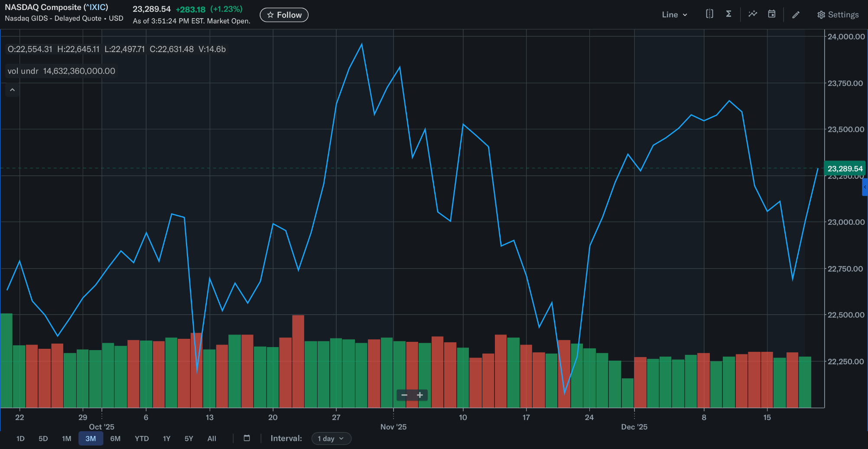Image resolution: width=868 pixels, height=449 pixels.
Task: Open the 1 day interval dropdown
Action: tap(331, 439)
